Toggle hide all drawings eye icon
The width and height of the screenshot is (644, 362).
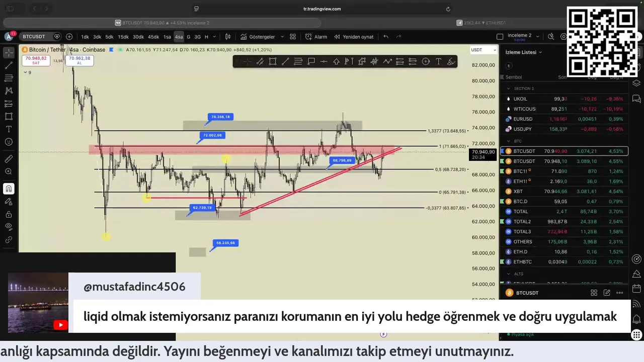point(9,227)
